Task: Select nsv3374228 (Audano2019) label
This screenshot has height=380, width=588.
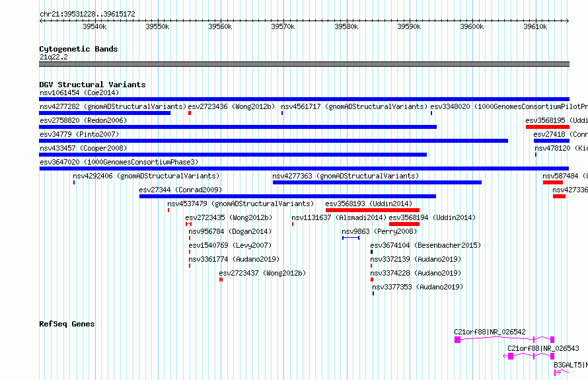Action: tap(416, 273)
